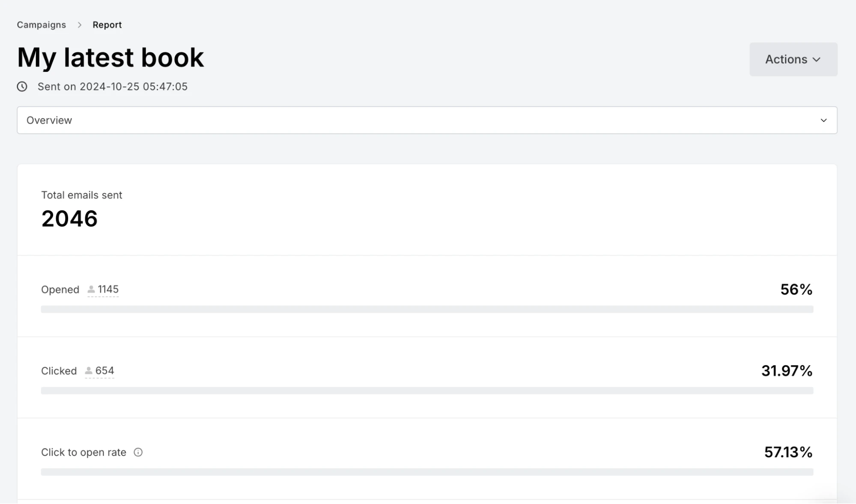The height and width of the screenshot is (504, 856).
Task: Open the Actions dropdown menu
Action: (x=793, y=60)
